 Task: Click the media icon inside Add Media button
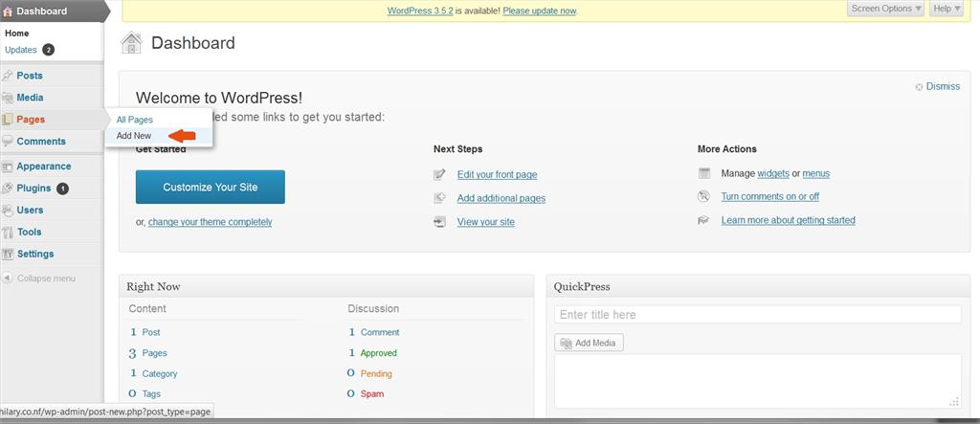click(567, 344)
